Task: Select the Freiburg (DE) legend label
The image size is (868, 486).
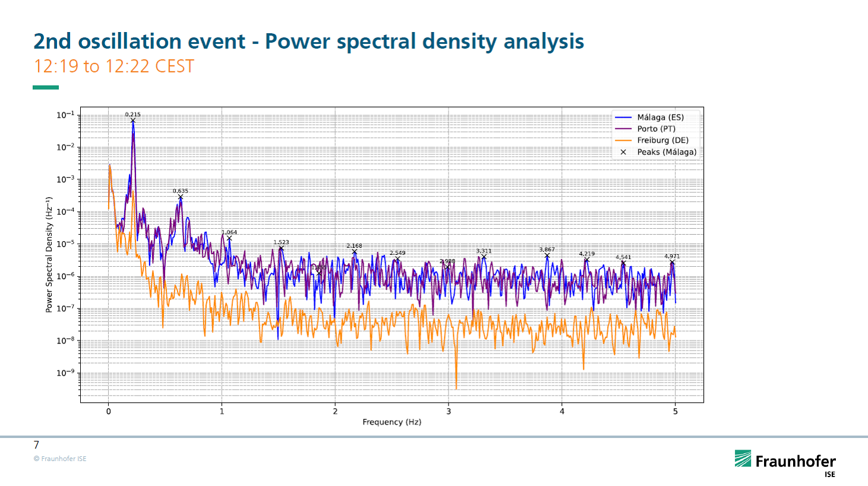Action: [x=662, y=141]
